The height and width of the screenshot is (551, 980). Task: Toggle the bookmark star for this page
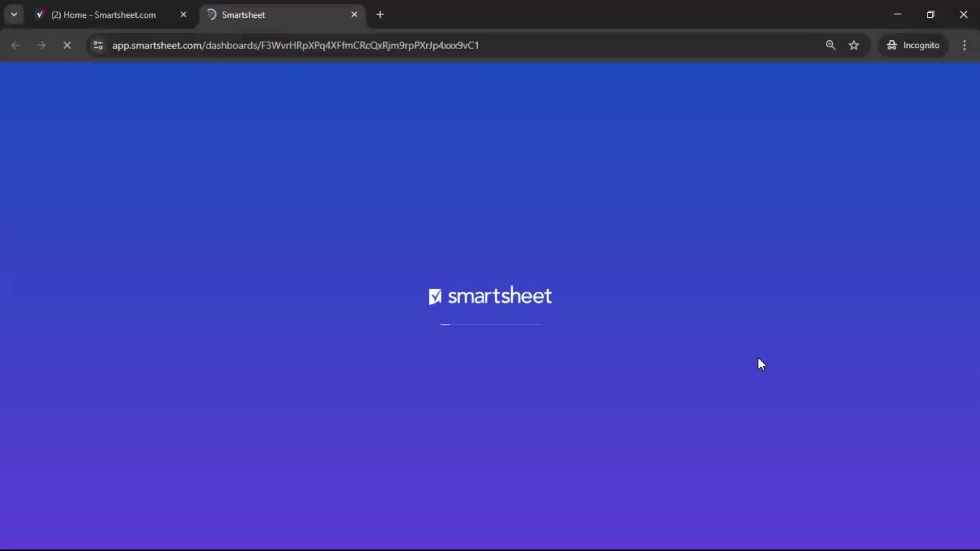pyautogui.click(x=854, y=45)
